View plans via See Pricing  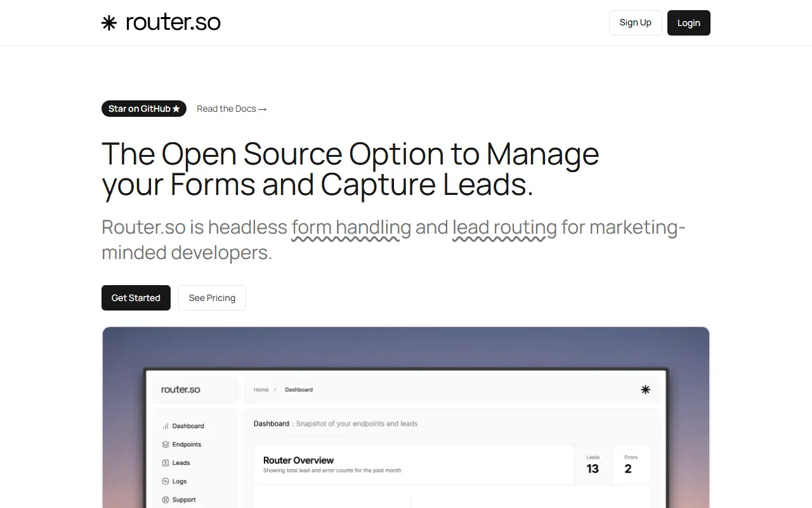pos(212,298)
